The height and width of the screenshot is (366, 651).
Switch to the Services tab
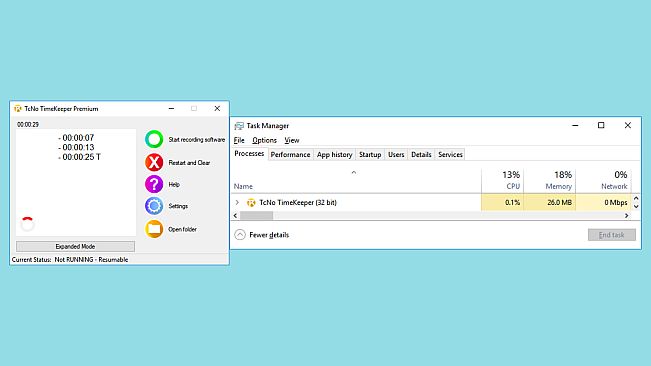[450, 154]
